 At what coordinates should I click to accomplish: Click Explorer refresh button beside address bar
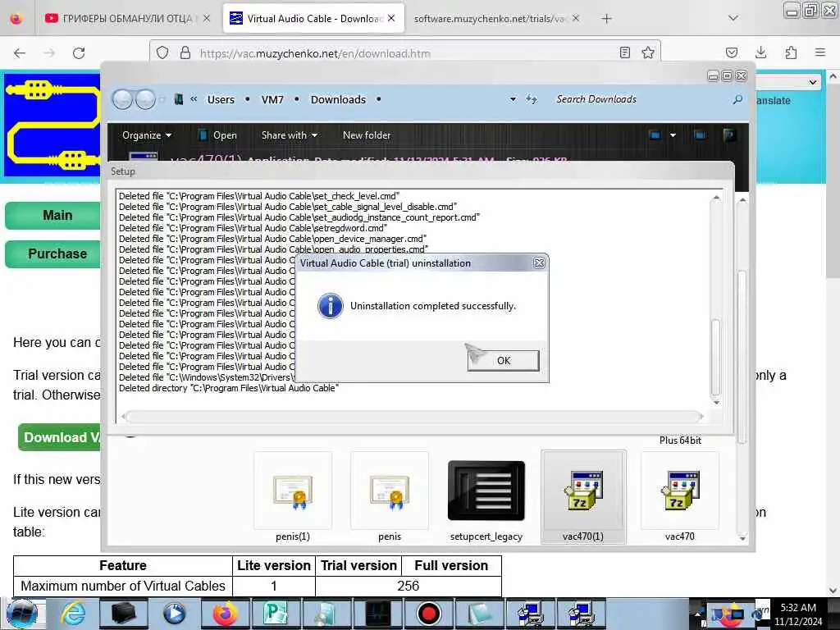coord(531,99)
